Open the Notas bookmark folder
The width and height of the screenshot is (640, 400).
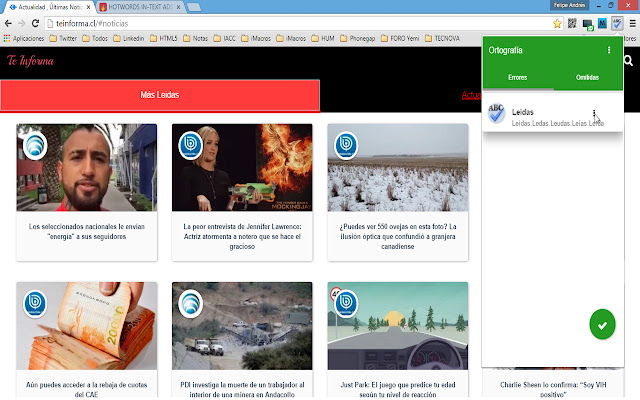[196, 38]
